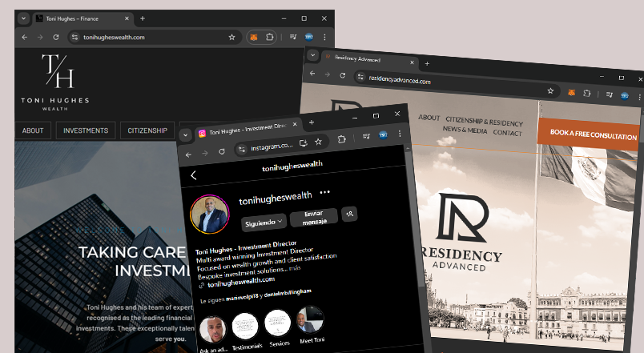Open CITIZENSHIP & RESIDENCY menu item
This screenshot has height=353, width=644.
[484, 123]
